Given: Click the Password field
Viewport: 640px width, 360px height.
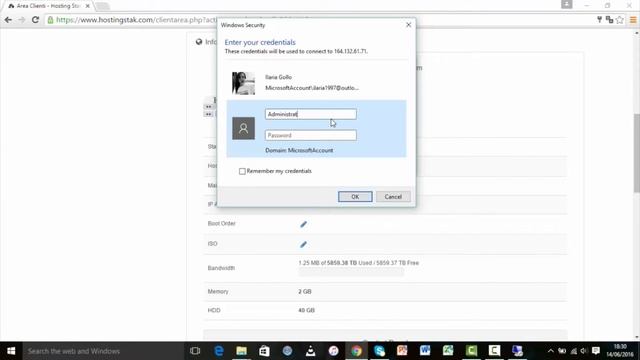Looking at the screenshot, I should click(311, 135).
